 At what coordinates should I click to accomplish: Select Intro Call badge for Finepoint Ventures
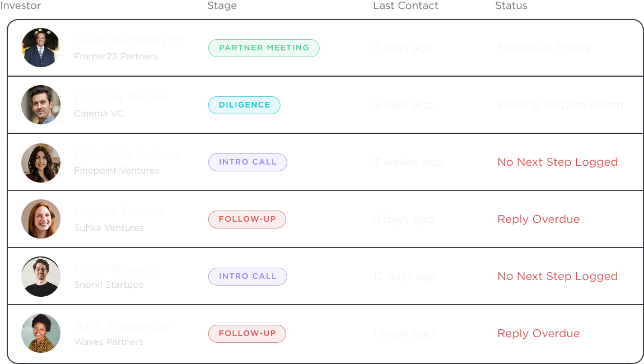coord(248,162)
